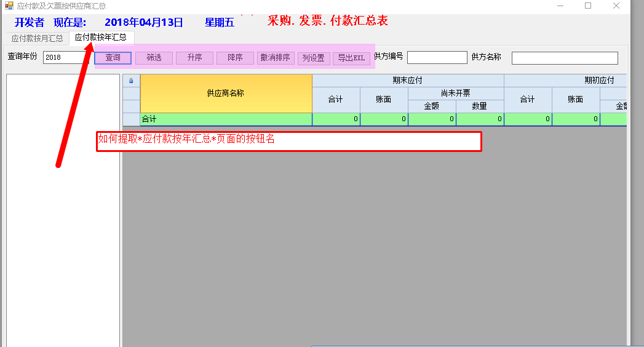Click the 供方编号 input field
This screenshot has width=644, height=347.
(x=437, y=57)
